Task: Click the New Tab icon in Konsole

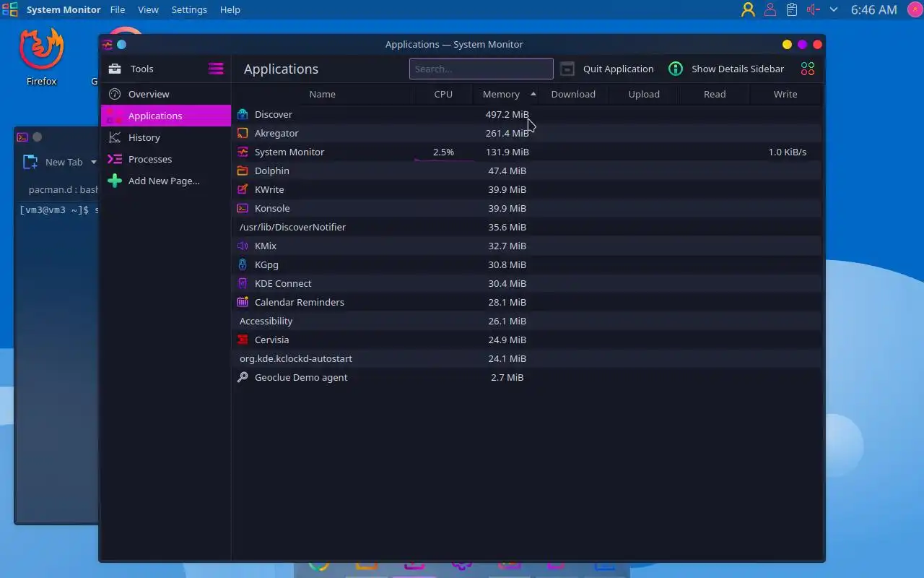Action: pos(30,162)
